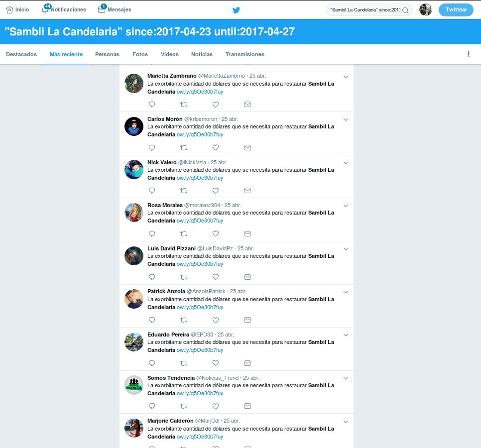Viewport: 481px width, 448px height.
Task: Open the search options three-dot menu
Action: (x=469, y=54)
